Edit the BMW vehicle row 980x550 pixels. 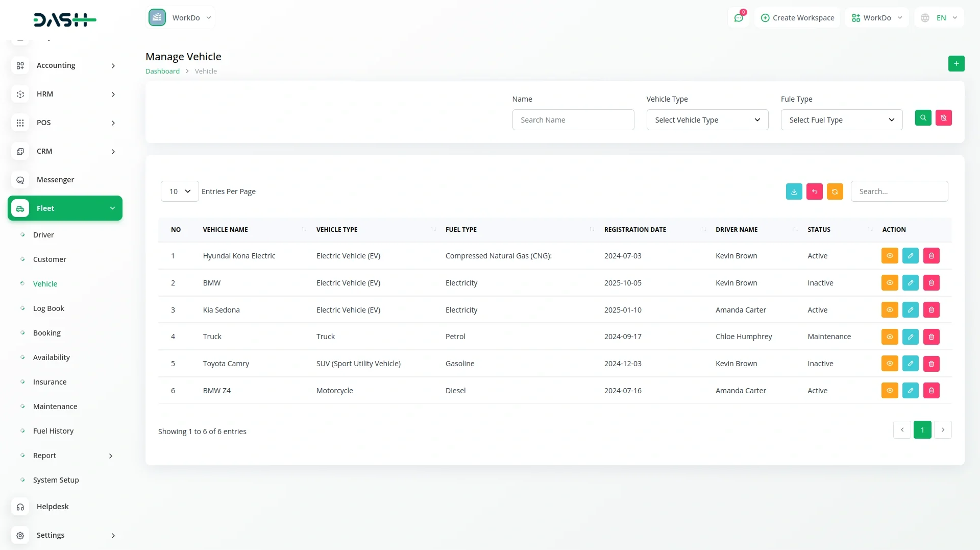tap(910, 283)
